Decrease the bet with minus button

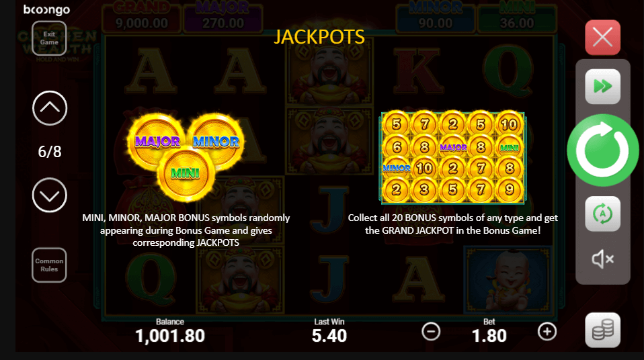[x=431, y=332]
